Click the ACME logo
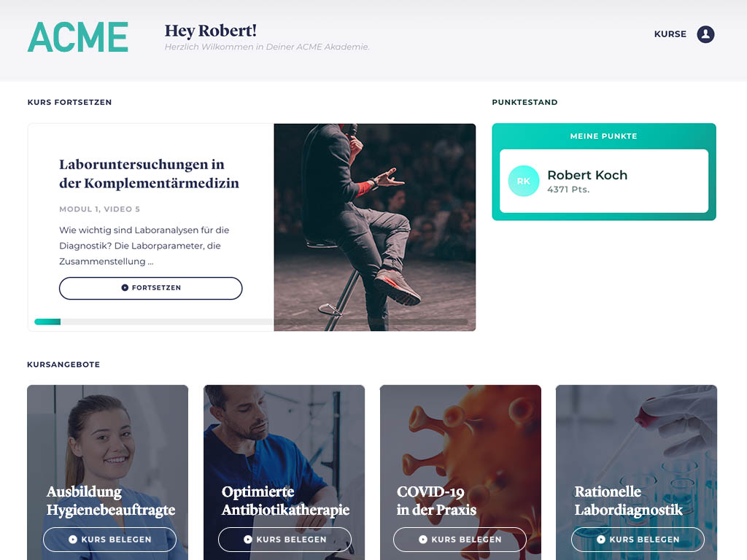This screenshot has height=560, width=747. coord(77,37)
